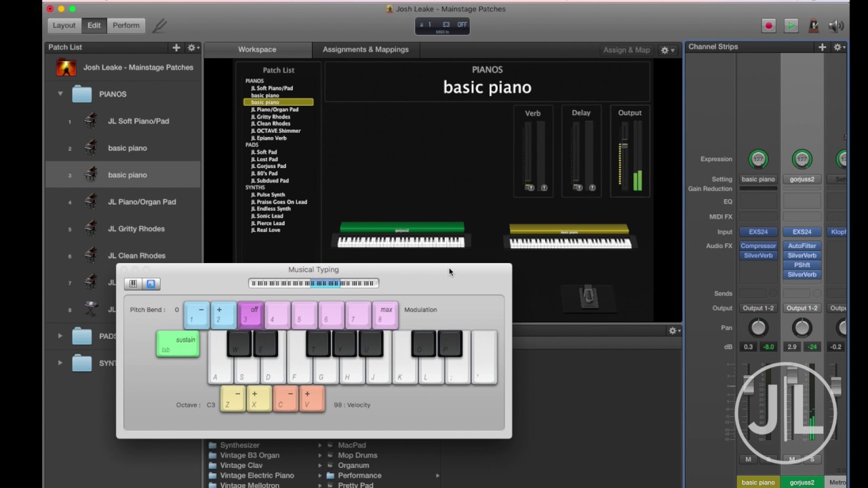Image resolution: width=868 pixels, height=488 pixels.
Task: Play the black W key in Musical Typing
Action: tap(239, 344)
